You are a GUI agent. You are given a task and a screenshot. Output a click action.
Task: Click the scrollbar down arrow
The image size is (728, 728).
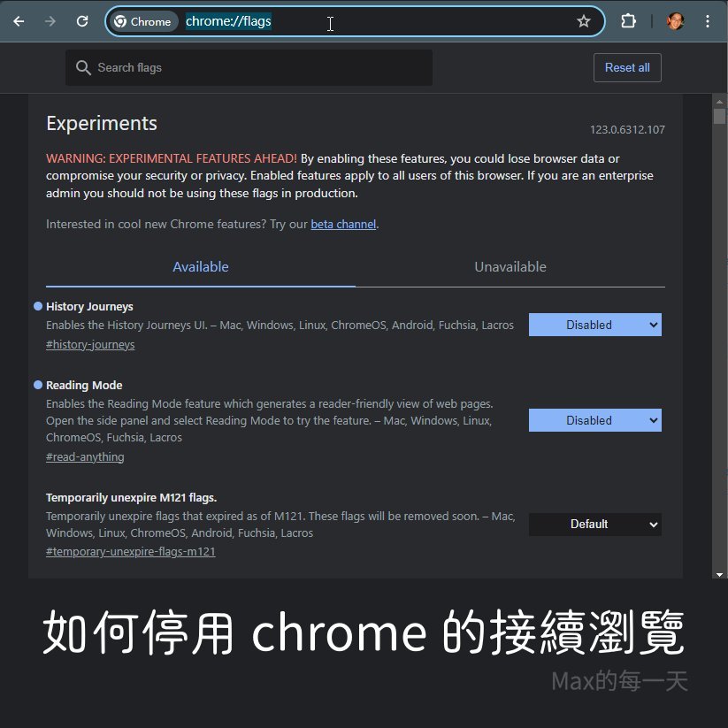tap(719, 573)
